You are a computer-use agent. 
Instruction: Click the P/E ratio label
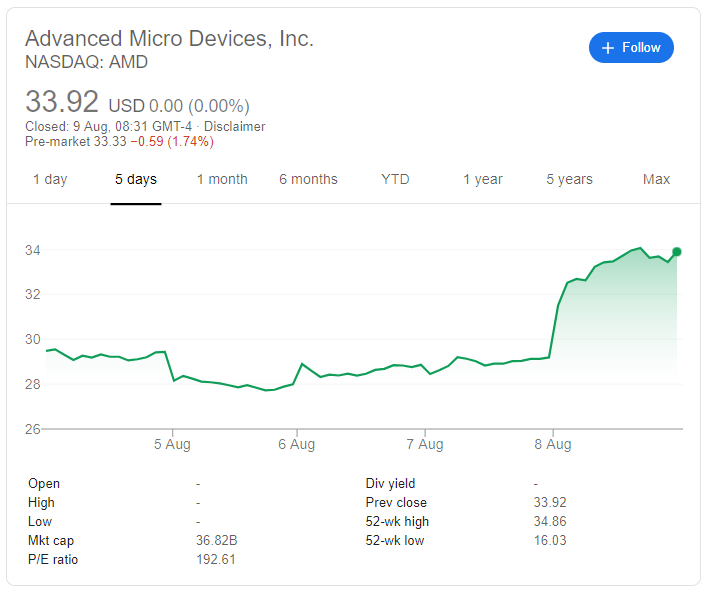pyautogui.click(x=53, y=559)
